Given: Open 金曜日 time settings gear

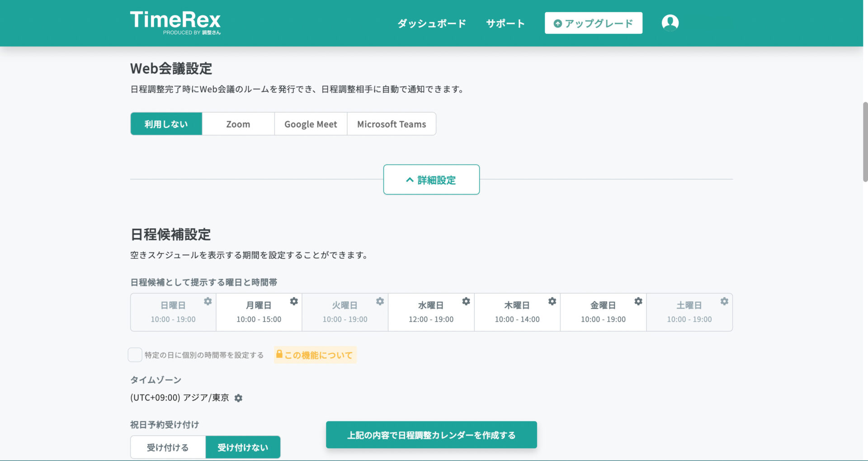Looking at the screenshot, I should 638,301.
